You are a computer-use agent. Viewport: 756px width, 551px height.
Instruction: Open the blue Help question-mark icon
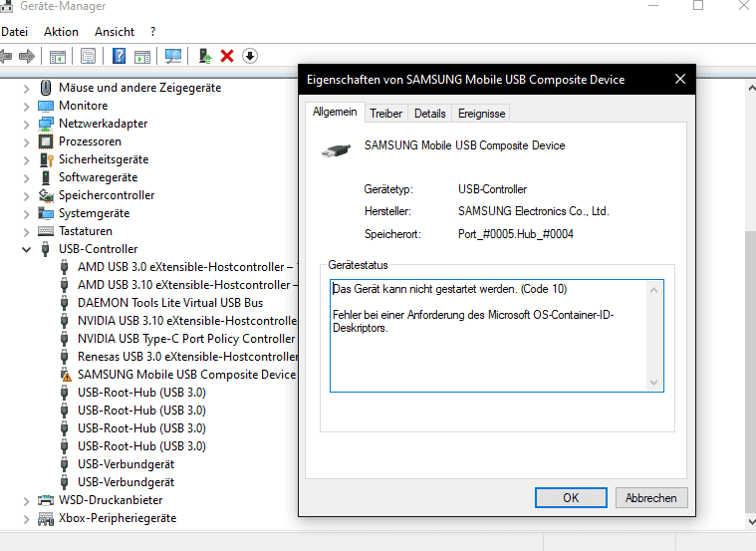119,57
